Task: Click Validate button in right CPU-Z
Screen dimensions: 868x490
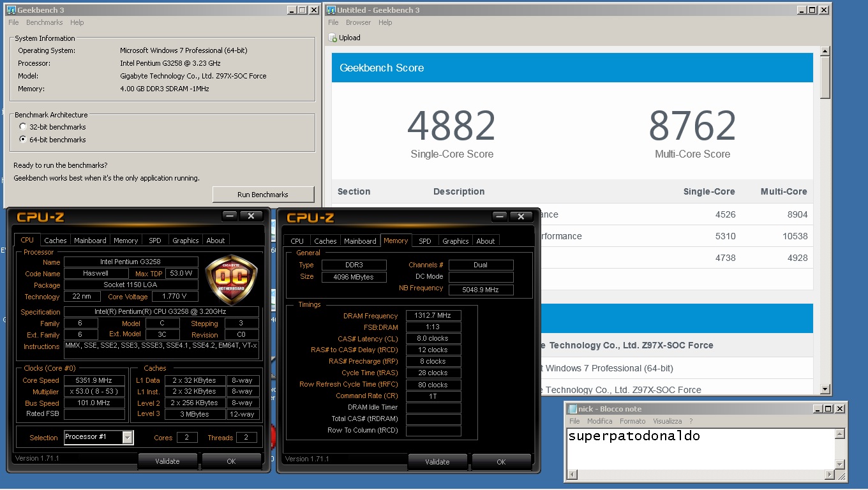Action: coord(437,462)
